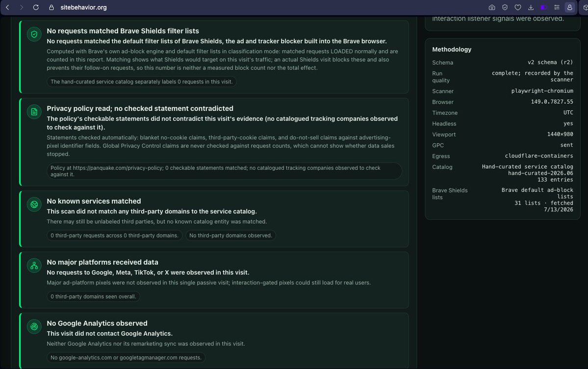588x369 pixels.
Task: Select heading 'No major platforms received data'
Action: [x=102, y=263]
